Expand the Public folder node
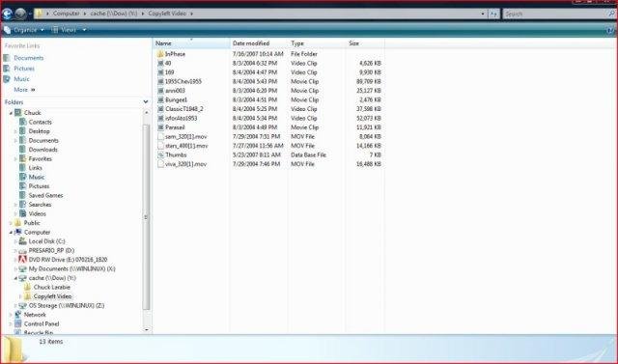Screen dimensions: 618x364 pyautogui.click(x=11, y=223)
